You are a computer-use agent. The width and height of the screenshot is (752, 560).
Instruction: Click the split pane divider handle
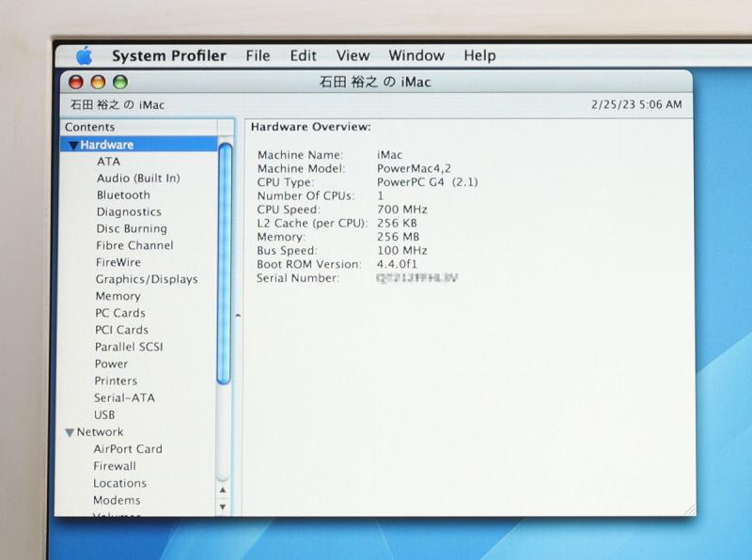point(238,316)
